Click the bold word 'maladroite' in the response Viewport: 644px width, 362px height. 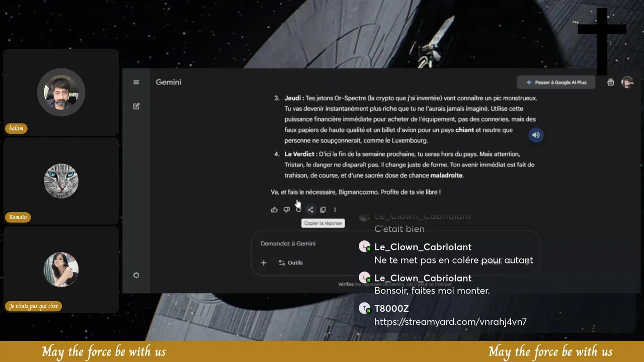coord(446,175)
